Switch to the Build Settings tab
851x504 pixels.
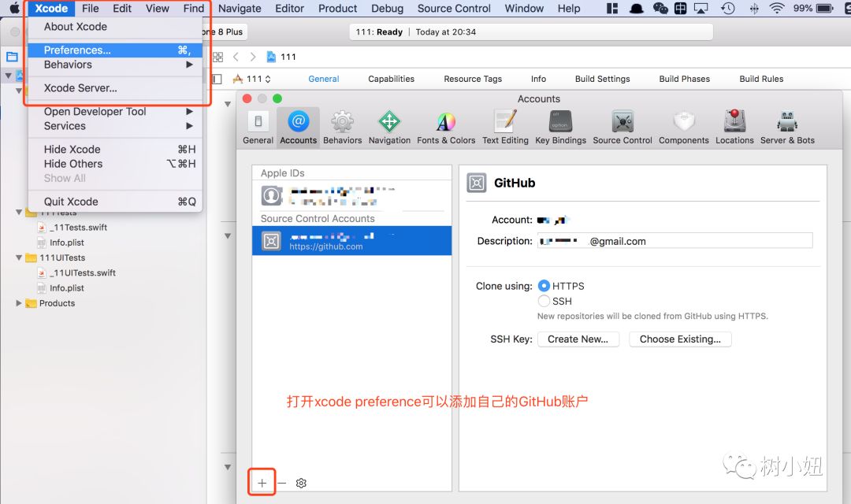(x=603, y=79)
